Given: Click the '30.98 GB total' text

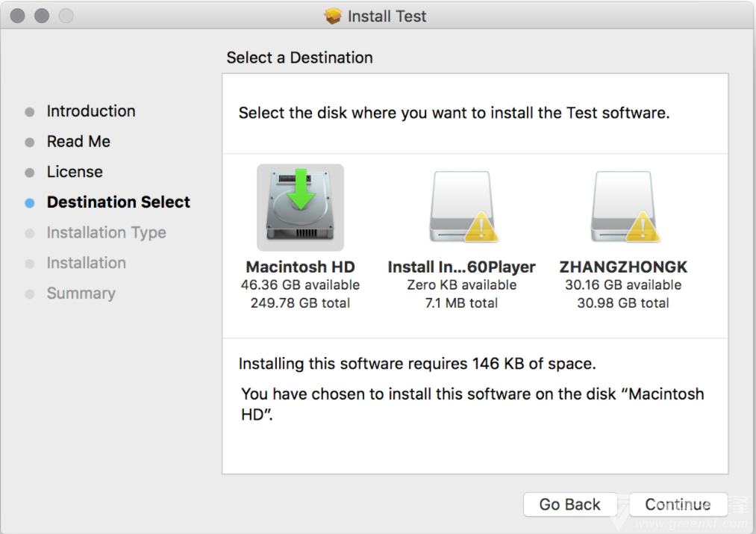Looking at the screenshot, I should tap(623, 303).
